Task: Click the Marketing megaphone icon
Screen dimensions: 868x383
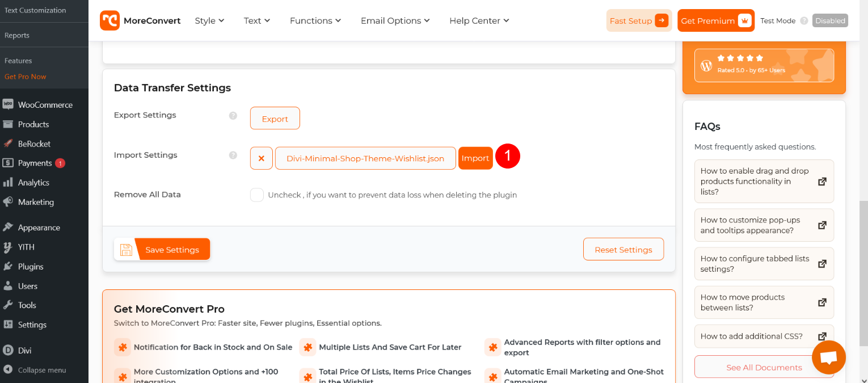Action: (x=8, y=202)
